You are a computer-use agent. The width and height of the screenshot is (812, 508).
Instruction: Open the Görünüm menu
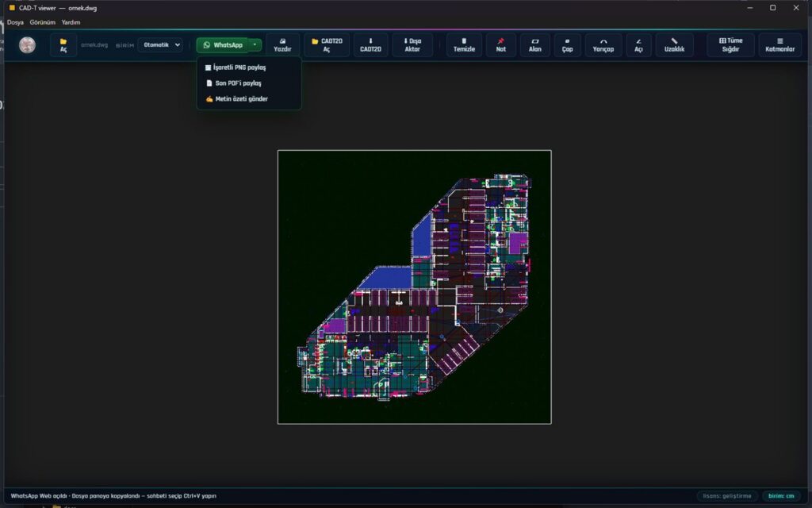43,22
